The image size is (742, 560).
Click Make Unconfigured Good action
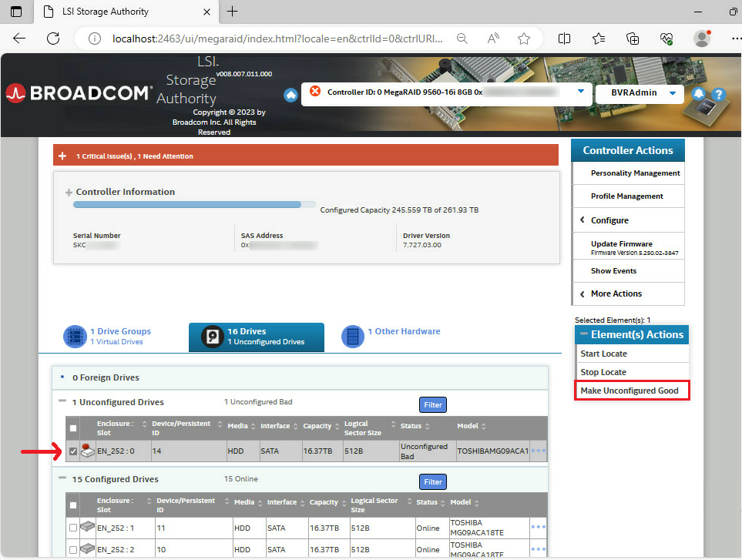pos(630,391)
